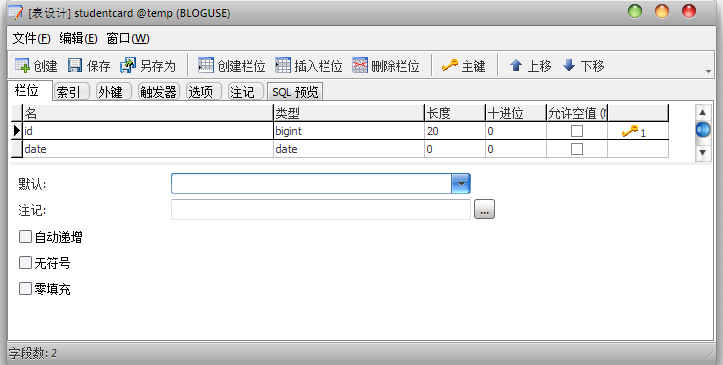Open the 默认 default value dropdown arrow
723x365 pixels.
tap(461, 183)
